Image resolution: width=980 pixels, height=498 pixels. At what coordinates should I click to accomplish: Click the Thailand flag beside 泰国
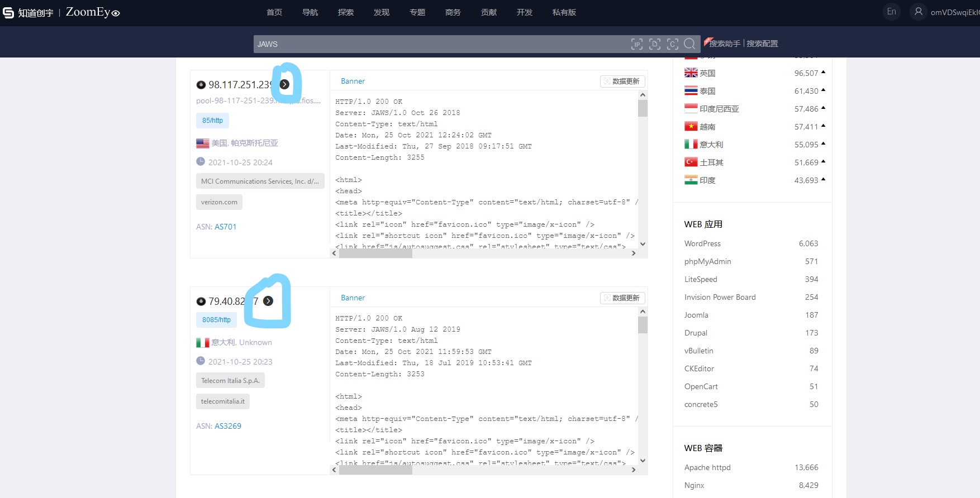691,90
